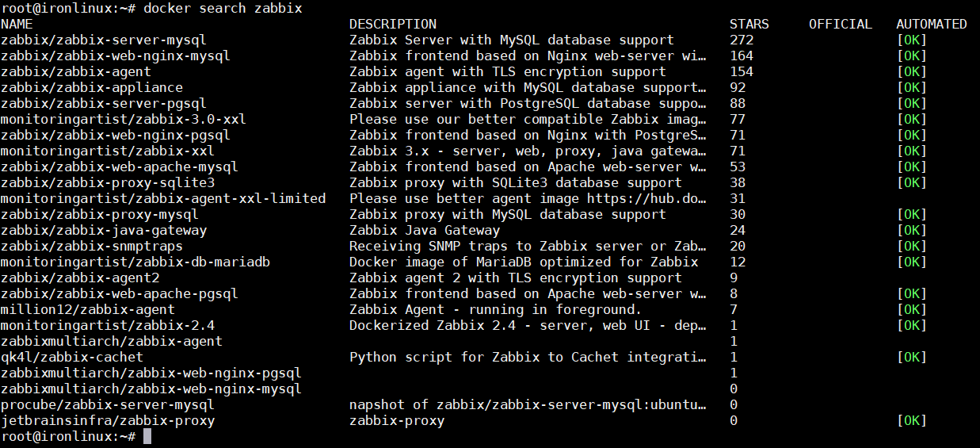Click the jetbrainsinfra/zabbix-proxy image name
Image resolution: width=980 pixels, height=448 pixels.
tap(108, 420)
